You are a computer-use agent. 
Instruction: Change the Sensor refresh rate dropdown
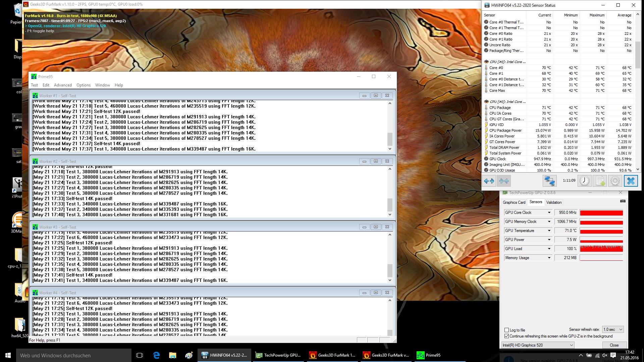point(613,329)
